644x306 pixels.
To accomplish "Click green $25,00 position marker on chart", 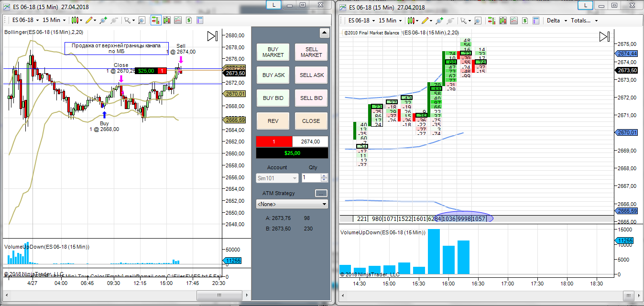I will 146,70.
